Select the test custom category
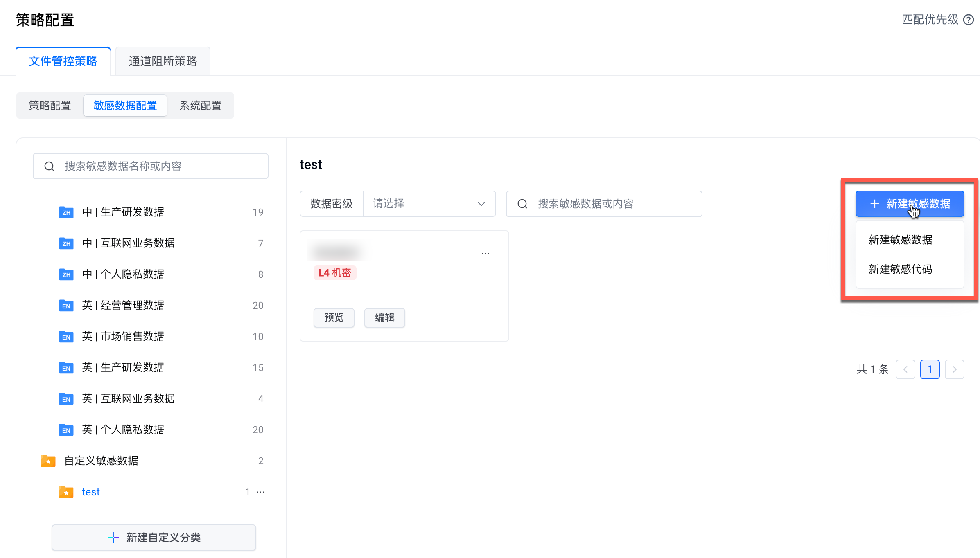 click(x=151, y=492)
